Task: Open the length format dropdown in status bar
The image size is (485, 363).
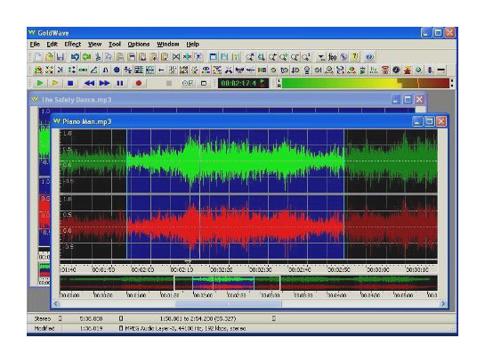Action: pos(121,318)
